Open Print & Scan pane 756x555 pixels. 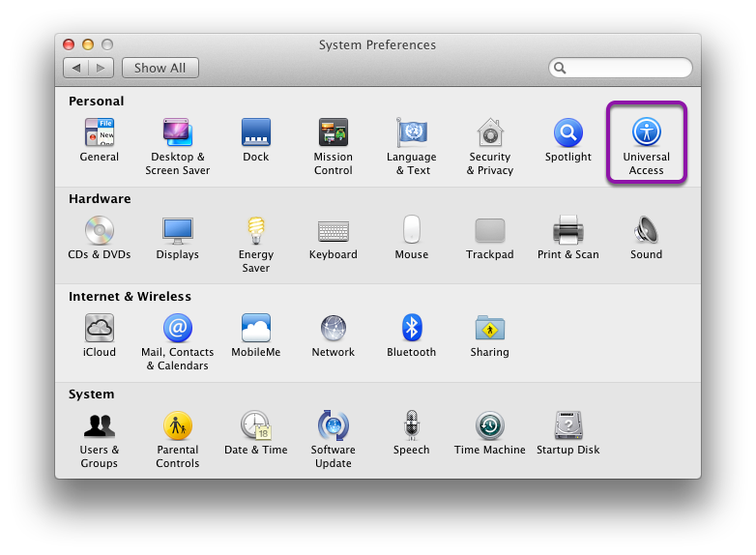click(567, 237)
